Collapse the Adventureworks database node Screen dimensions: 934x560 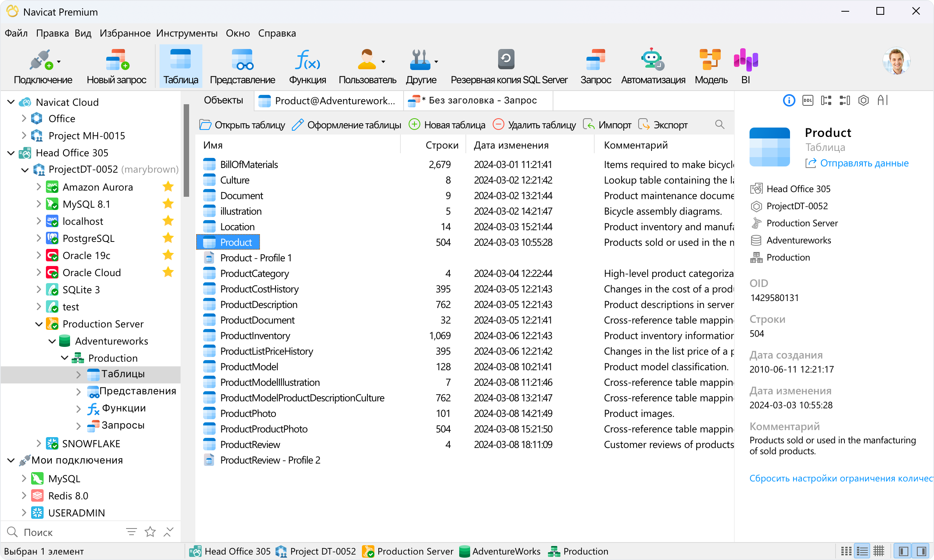tap(52, 341)
